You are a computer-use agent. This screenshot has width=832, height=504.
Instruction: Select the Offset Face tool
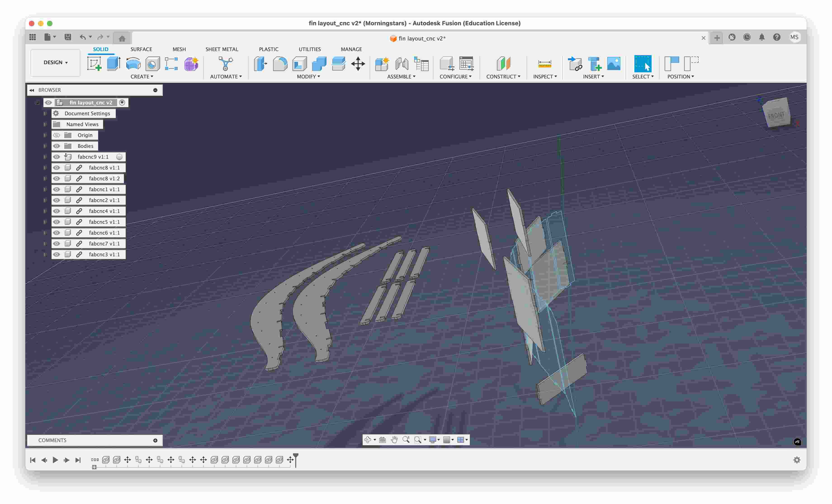(338, 64)
